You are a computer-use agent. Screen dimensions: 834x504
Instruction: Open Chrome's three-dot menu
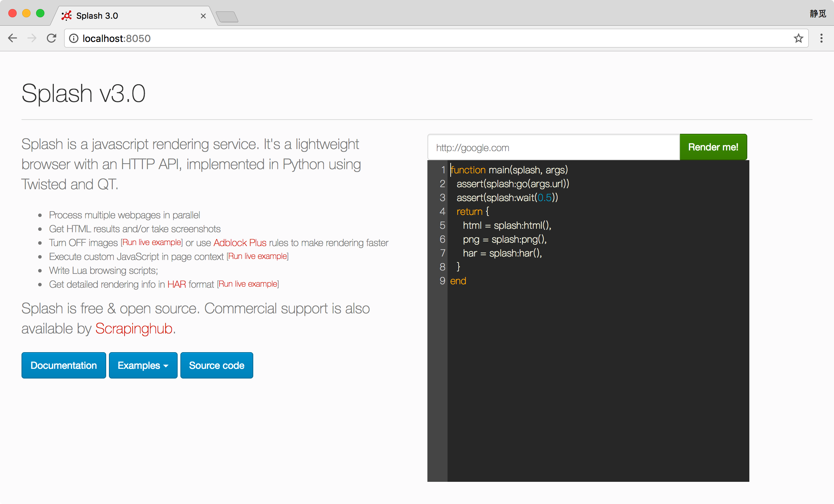(x=821, y=38)
